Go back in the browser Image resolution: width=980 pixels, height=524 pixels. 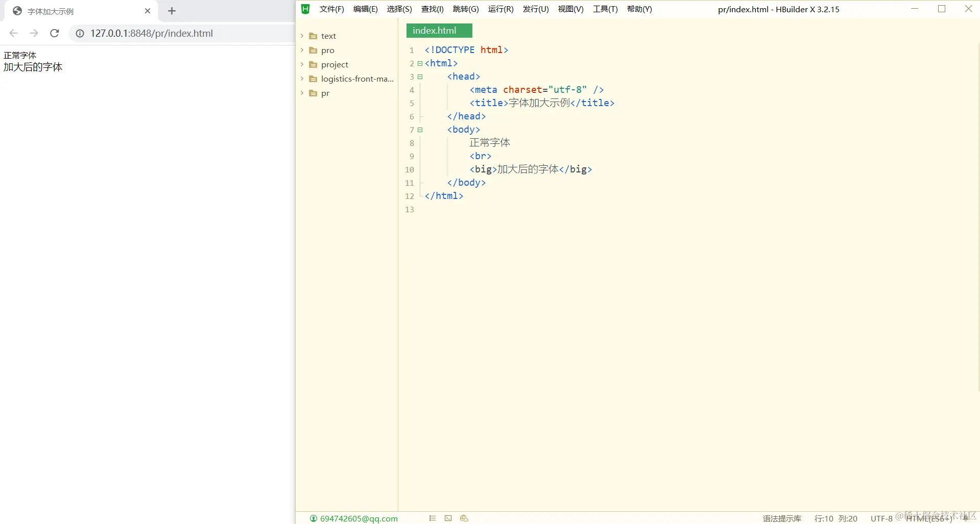pos(14,33)
